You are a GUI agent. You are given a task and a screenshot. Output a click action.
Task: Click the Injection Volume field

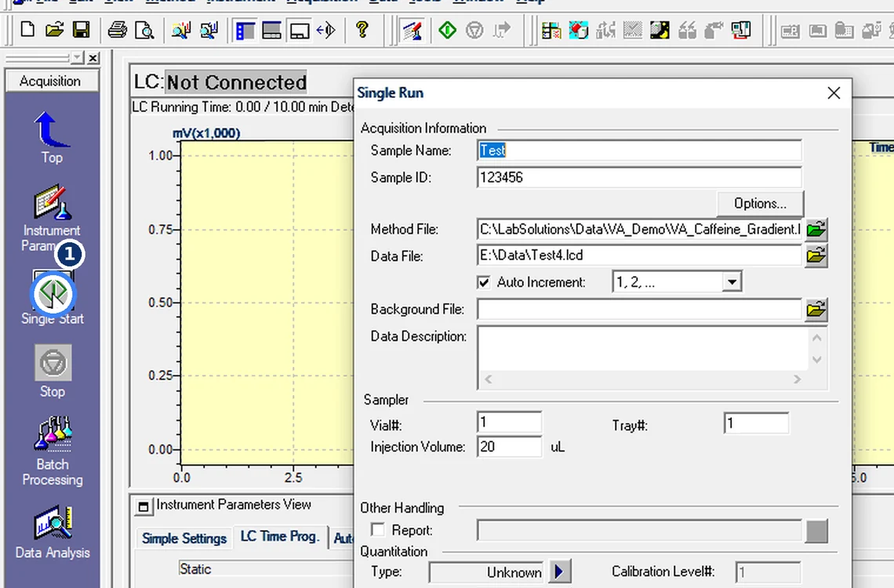coord(509,447)
